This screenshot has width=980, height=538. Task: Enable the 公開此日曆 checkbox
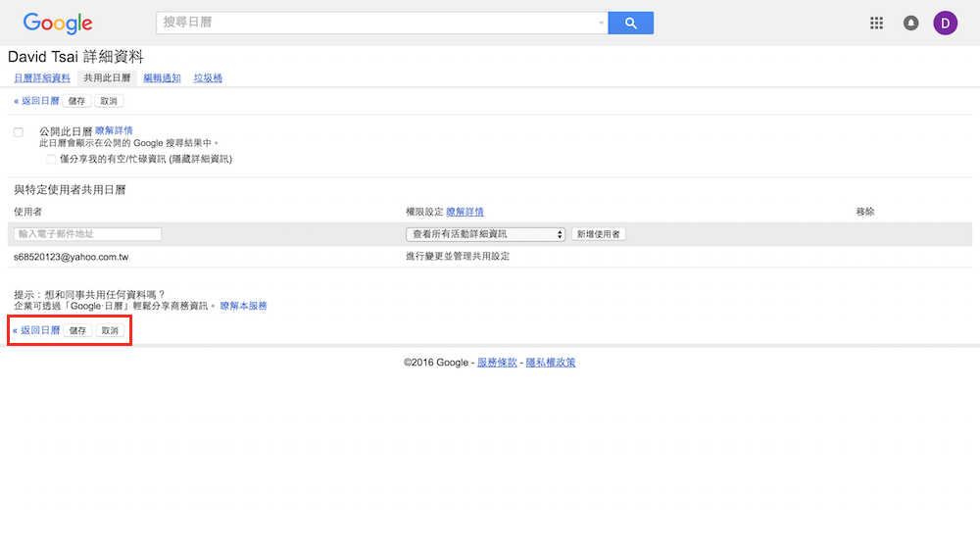pyautogui.click(x=19, y=132)
